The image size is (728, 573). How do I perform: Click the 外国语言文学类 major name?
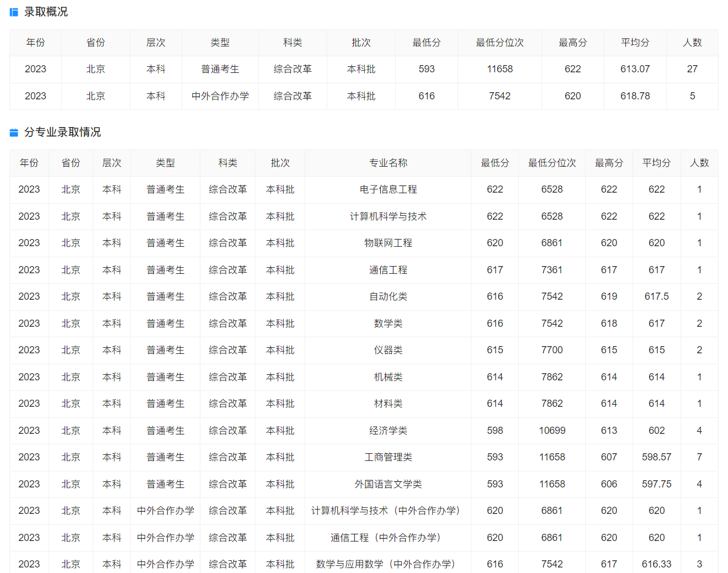[x=388, y=484]
